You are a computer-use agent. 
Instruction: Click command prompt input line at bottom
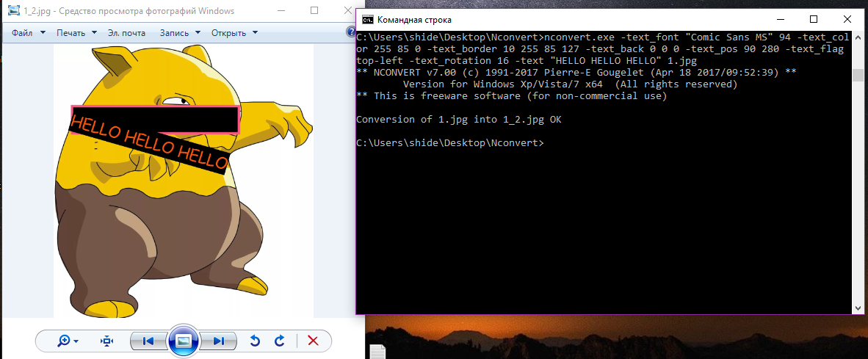coord(450,142)
